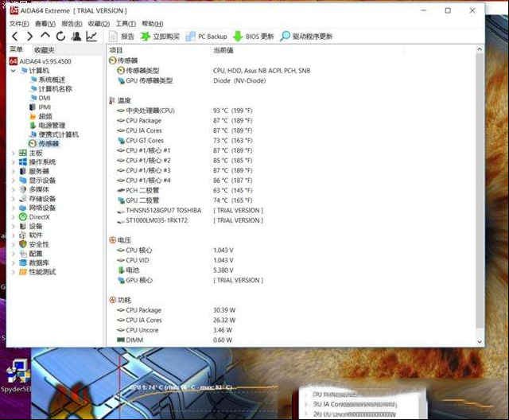Click 驱动程序更新 driver update button

tap(306, 37)
